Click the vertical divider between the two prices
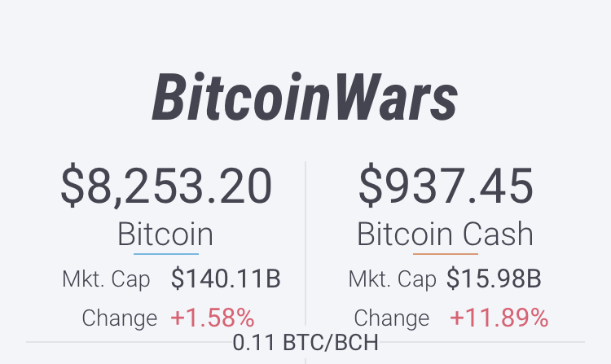 click(305, 244)
